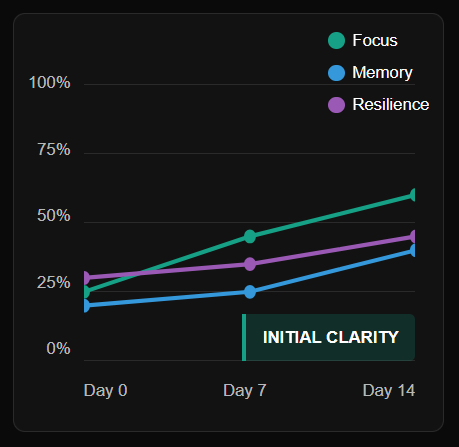Pick the Memory marker at Day 0
The width and height of the screenshot is (459, 447).
point(87,305)
